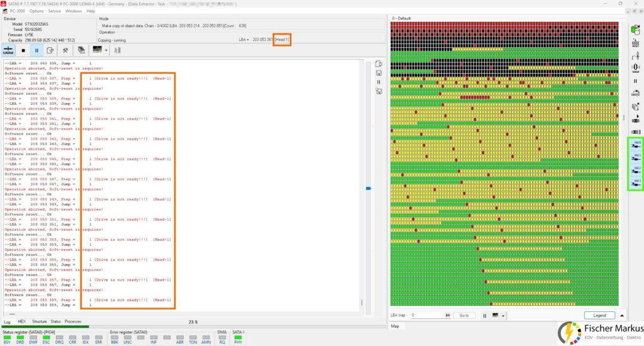Click the save log icon beside log panel

378,73
